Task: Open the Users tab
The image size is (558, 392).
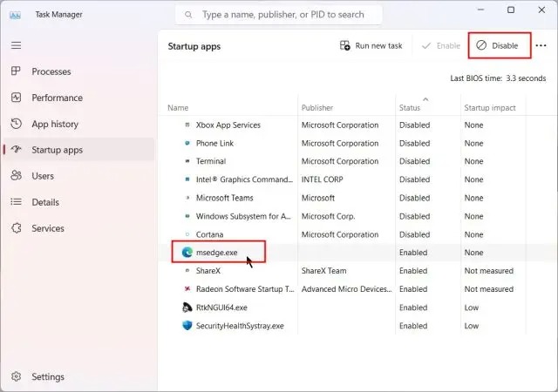Action: [x=79, y=176]
